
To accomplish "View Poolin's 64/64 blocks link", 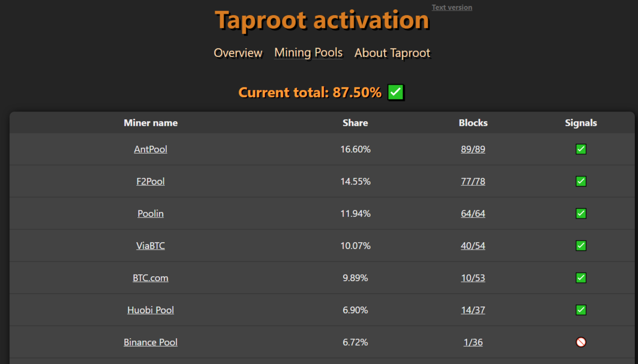I will click(473, 214).
